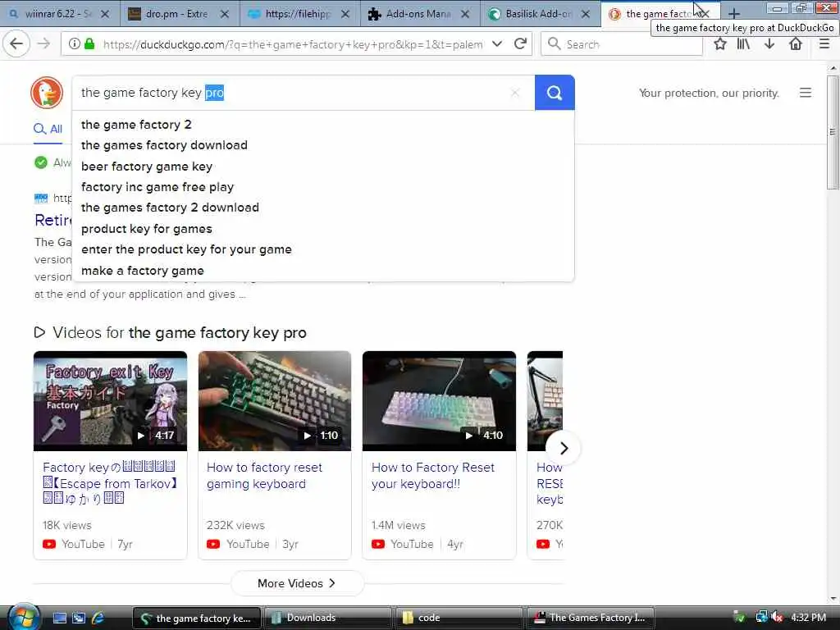
Task: Launch Internet Explorer from quick launch
Action: click(x=98, y=618)
